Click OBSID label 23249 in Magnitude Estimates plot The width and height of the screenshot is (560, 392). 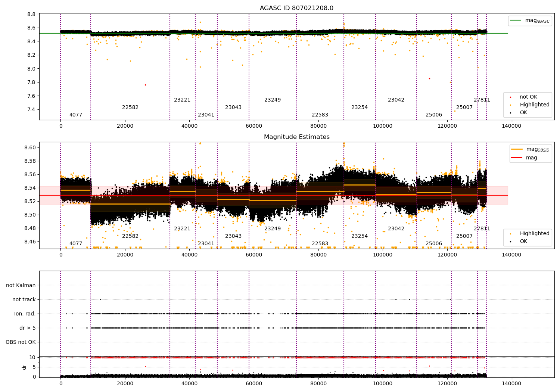[x=273, y=229]
